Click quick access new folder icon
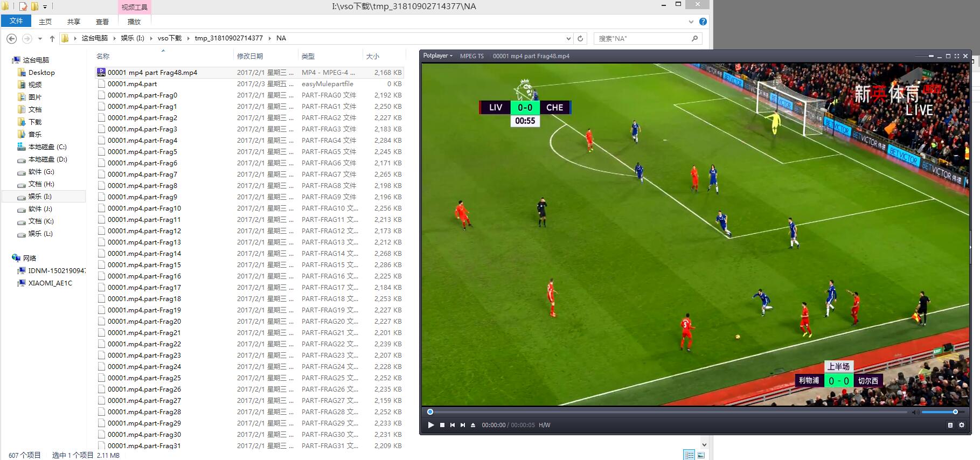Screen dimensions: 980x460 [x=34, y=6]
